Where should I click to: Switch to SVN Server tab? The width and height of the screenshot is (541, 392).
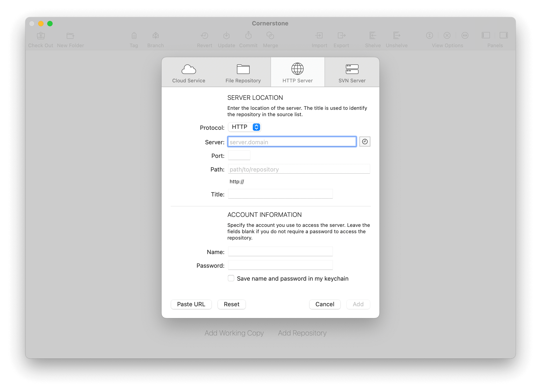point(352,72)
